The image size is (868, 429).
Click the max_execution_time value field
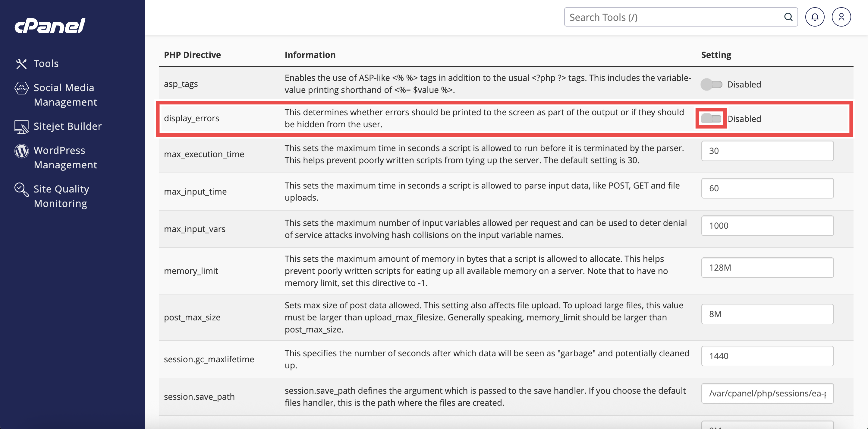click(767, 151)
